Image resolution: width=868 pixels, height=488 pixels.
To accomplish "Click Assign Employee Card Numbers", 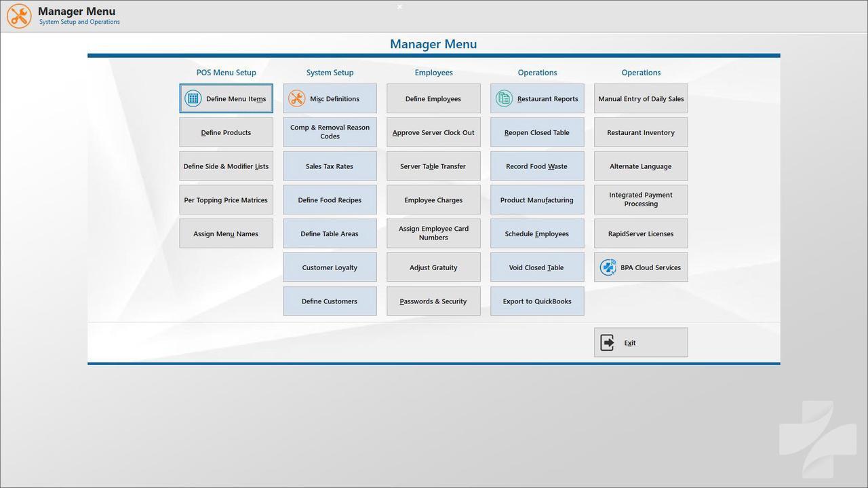I will pos(434,233).
